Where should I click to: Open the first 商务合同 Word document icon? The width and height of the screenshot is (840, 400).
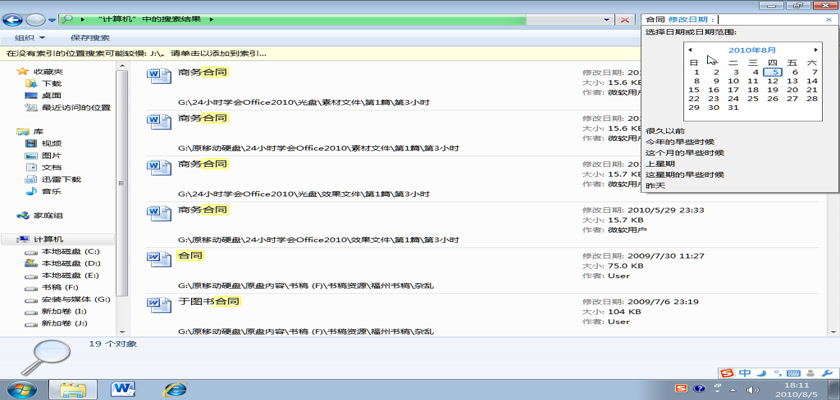[159, 77]
